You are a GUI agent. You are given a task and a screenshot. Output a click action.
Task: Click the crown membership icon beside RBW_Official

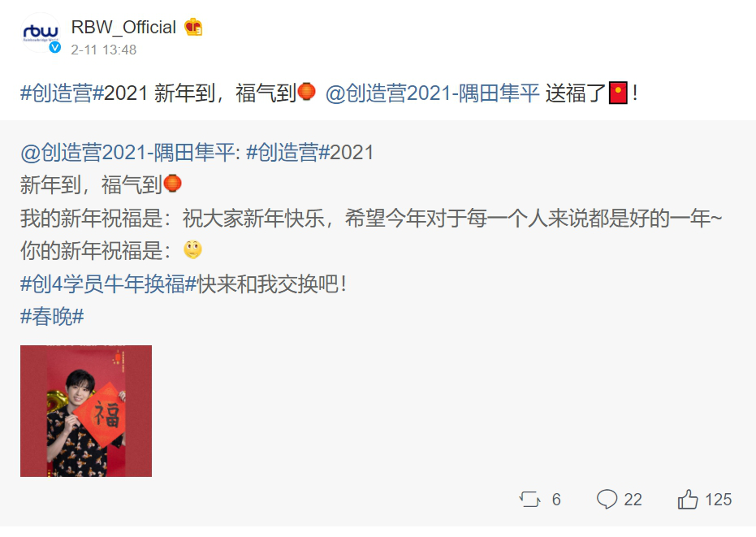coord(193,27)
